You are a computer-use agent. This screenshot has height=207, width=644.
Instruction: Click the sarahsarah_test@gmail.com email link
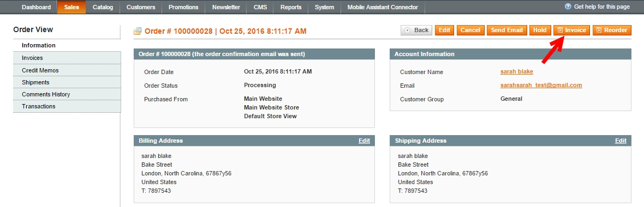(x=541, y=86)
